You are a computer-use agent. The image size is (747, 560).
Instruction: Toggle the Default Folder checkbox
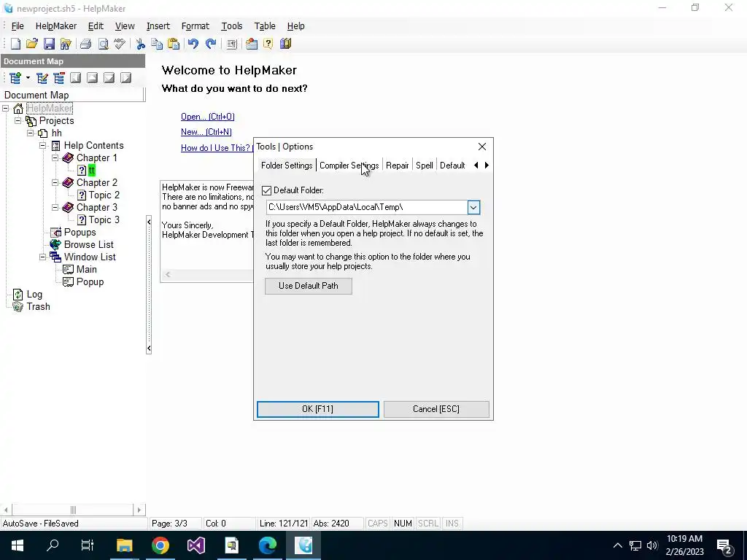(x=267, y=190)
